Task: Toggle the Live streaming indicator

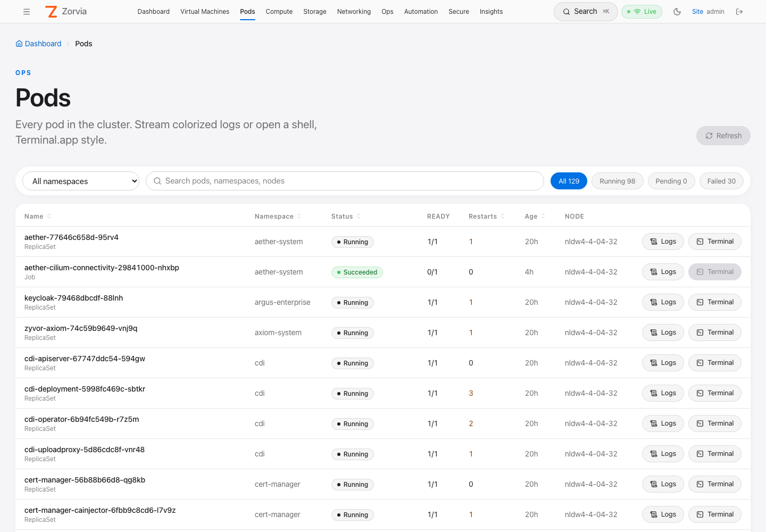Action: pos(642,12)
